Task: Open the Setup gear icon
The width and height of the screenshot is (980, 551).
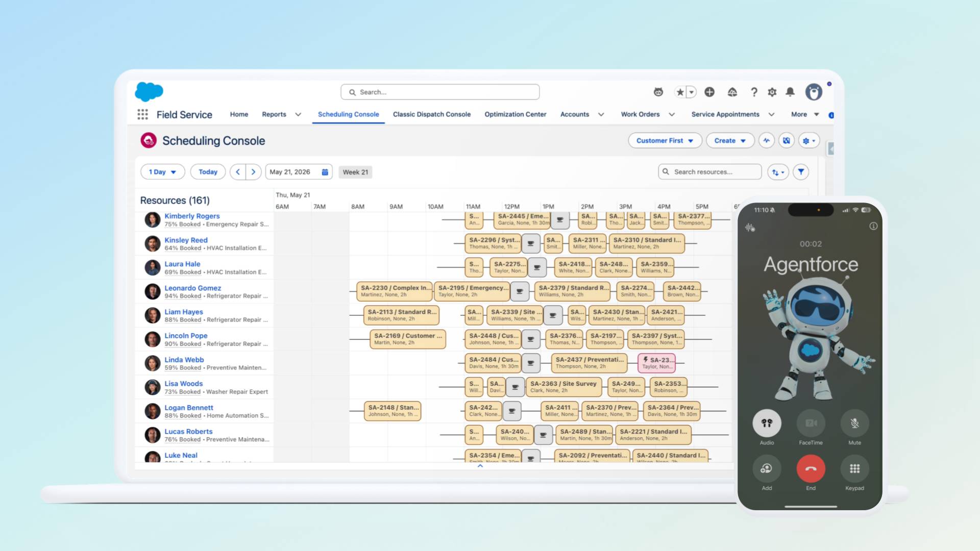Action: [772, 92]
